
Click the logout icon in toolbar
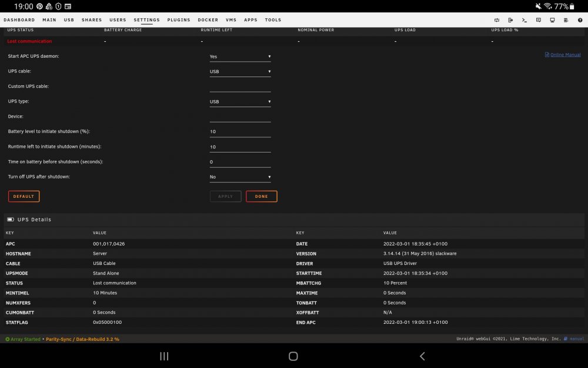[510, 20]
